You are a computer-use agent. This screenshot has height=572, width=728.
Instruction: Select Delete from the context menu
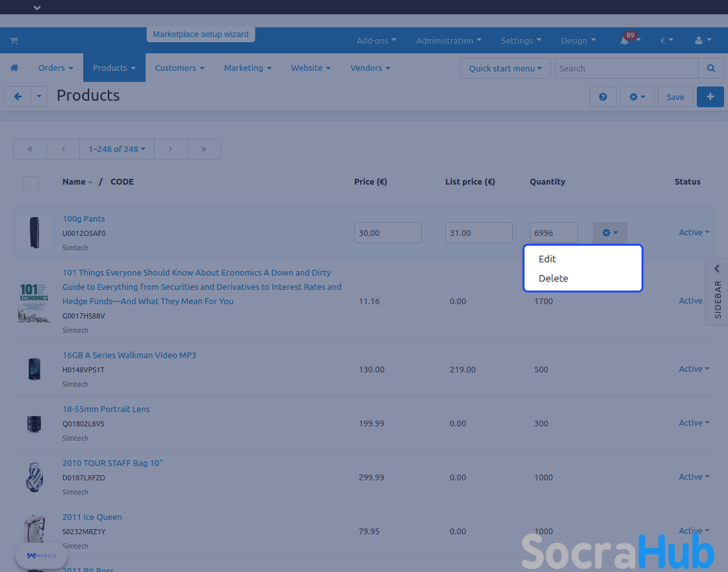click(x=553, y=278)
